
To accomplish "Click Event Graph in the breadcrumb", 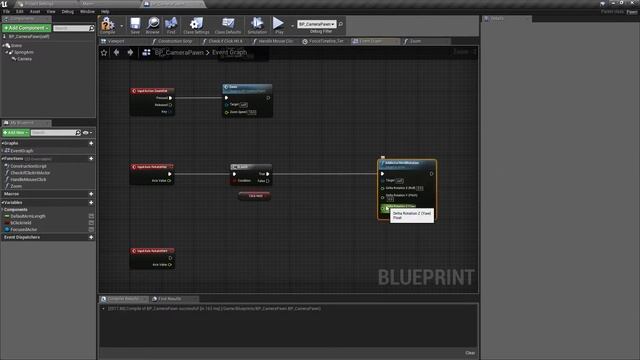I will pos(229,52).
